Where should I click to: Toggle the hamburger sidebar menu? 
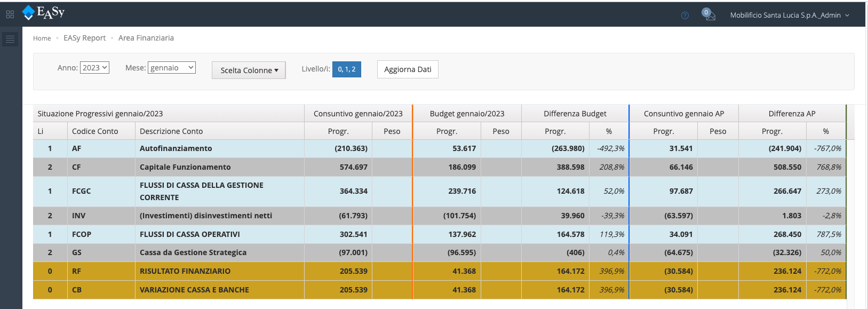[x=10, y=39]
